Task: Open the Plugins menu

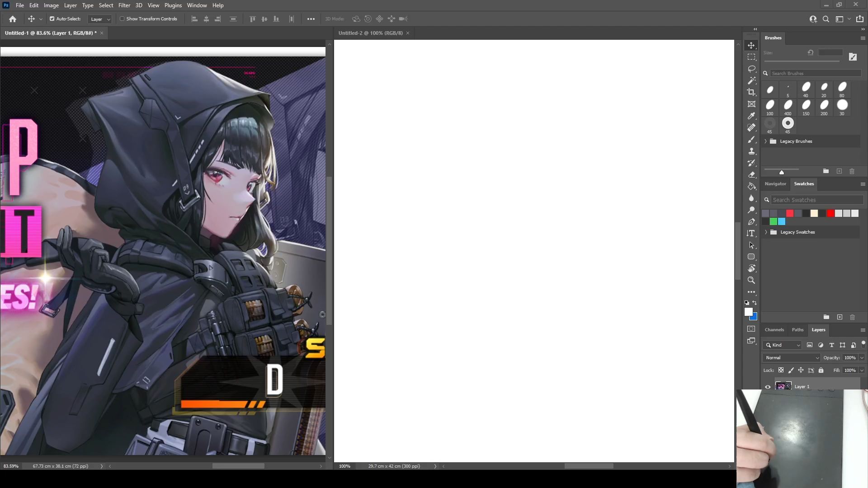Action: (x=173, y=5)
